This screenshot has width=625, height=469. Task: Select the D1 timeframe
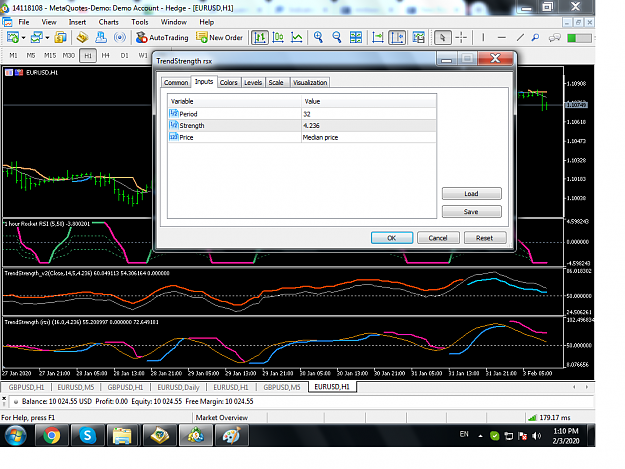tap(124, 55)
